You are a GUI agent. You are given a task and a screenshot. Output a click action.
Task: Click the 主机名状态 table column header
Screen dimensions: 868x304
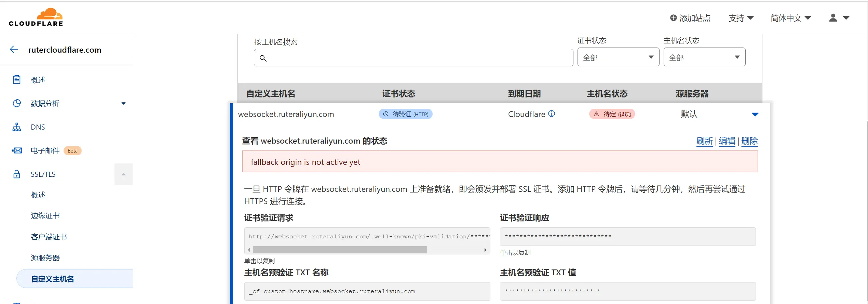(607, 93)
